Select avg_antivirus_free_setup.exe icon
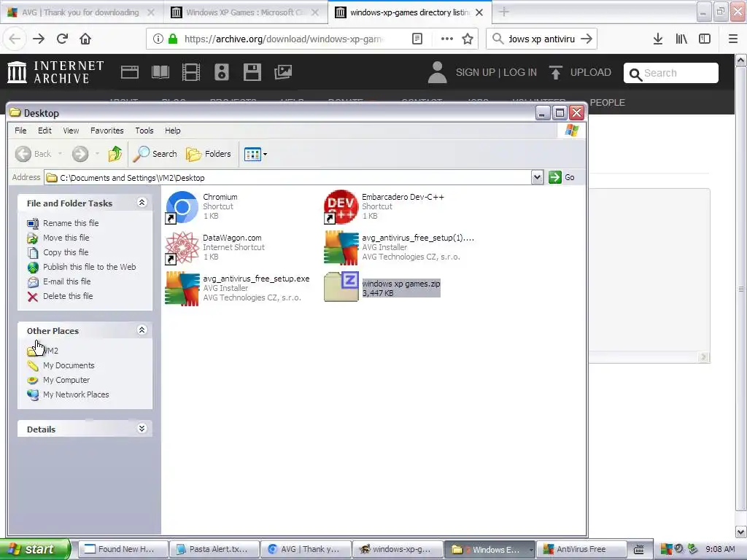This screenshot has width=747, height=560. (182, 289)
